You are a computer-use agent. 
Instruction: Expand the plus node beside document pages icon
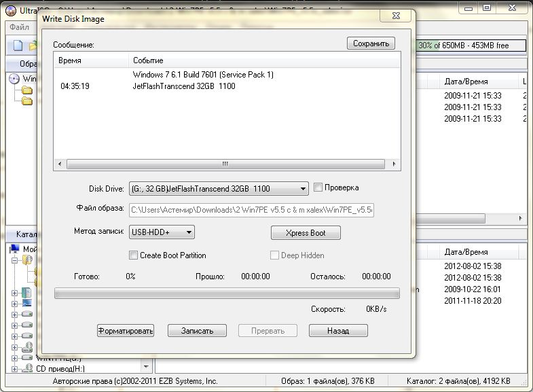14,293
